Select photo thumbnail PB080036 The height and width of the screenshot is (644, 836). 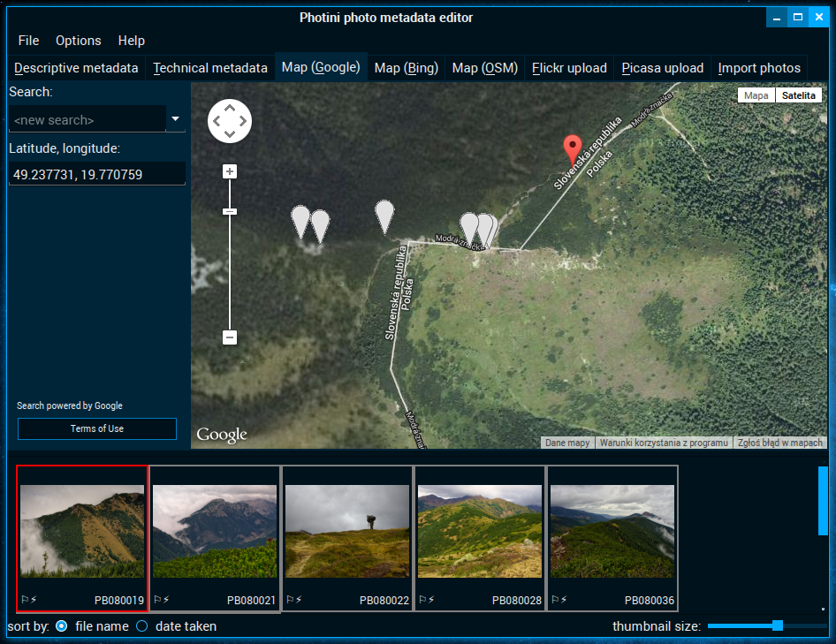coord(612,538)
